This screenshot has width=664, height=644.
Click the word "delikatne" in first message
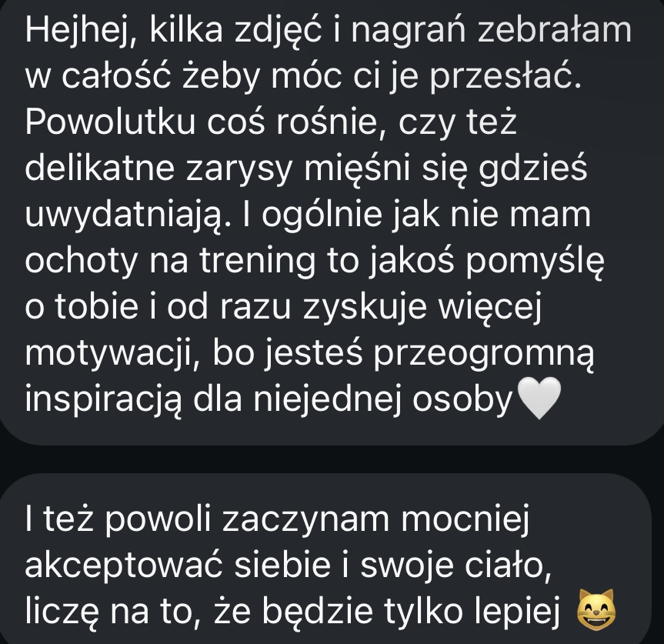click(x=100, y=169)
